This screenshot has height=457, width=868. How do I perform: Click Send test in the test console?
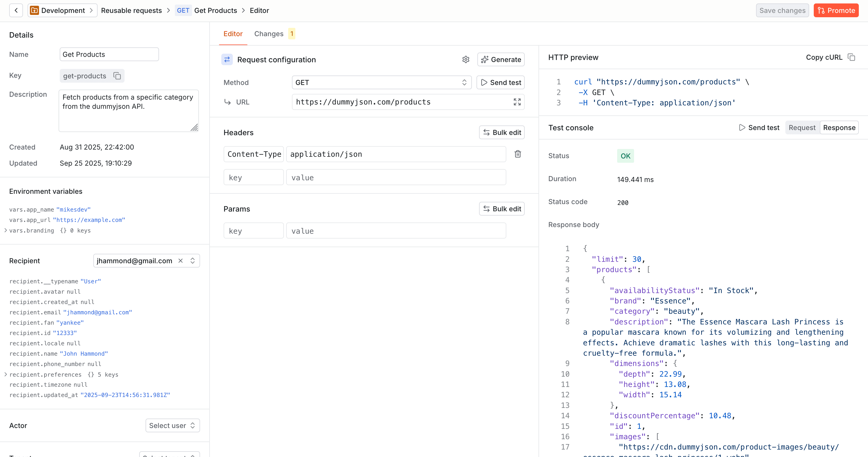pos(759,127)
